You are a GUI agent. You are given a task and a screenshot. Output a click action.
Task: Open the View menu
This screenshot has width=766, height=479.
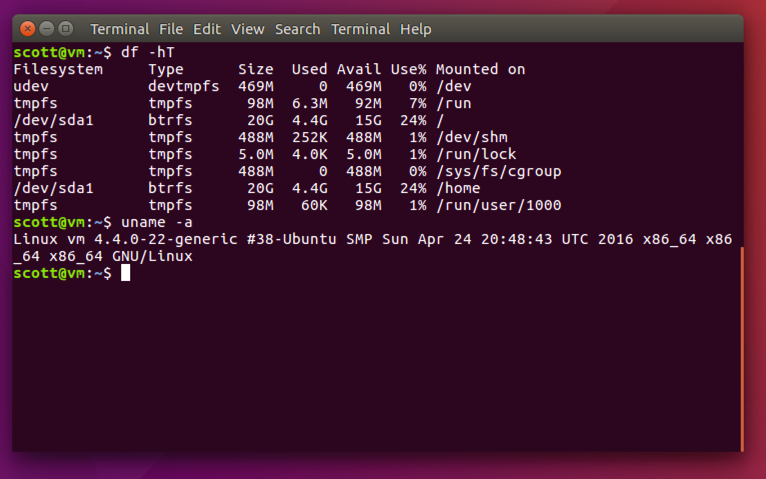pyautogui.click(x=248, y=29)
